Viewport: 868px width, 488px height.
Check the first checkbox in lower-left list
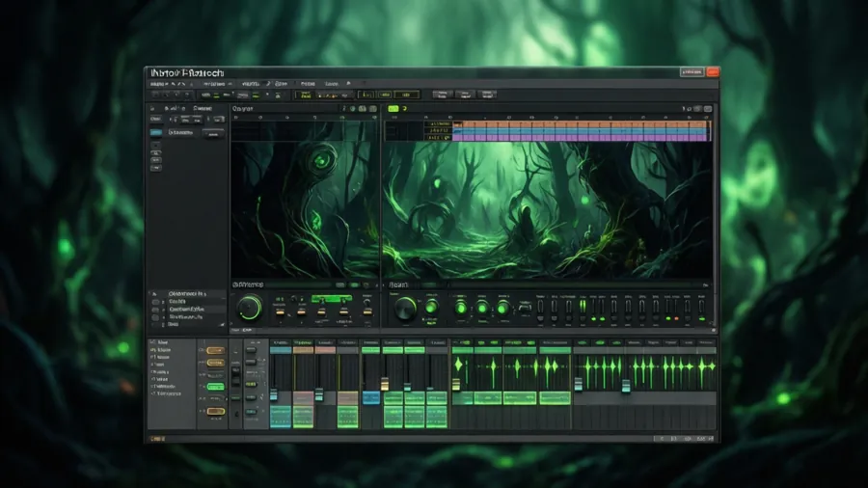tap(155, 302)
